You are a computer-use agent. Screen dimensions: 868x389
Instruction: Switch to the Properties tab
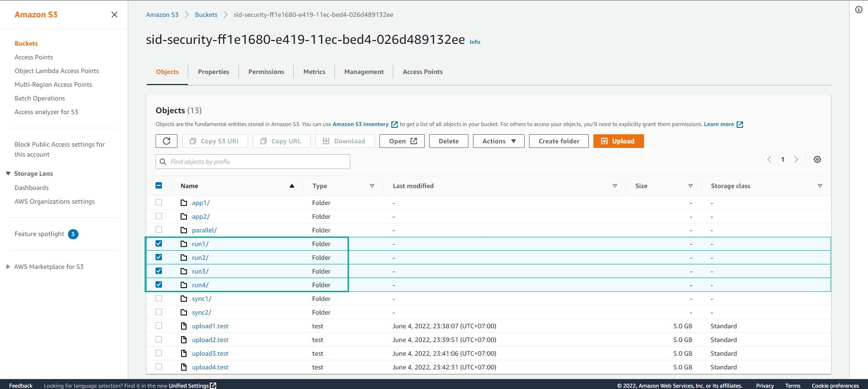coord(213,72)
